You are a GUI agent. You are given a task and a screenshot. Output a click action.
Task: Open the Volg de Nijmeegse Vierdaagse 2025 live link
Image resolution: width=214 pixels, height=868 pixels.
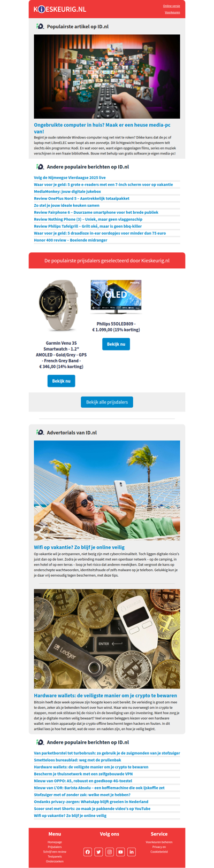(70, 177)
